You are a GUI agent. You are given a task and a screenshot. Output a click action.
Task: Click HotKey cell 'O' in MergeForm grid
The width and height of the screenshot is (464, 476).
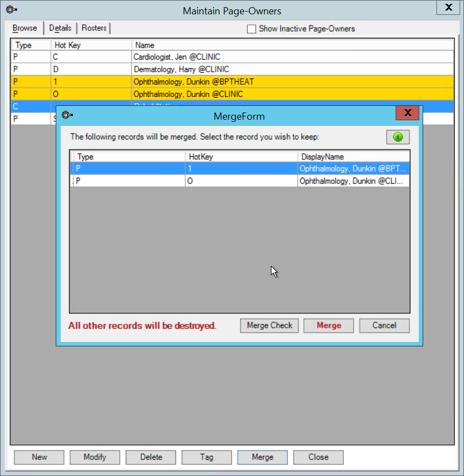coord(242,181)
